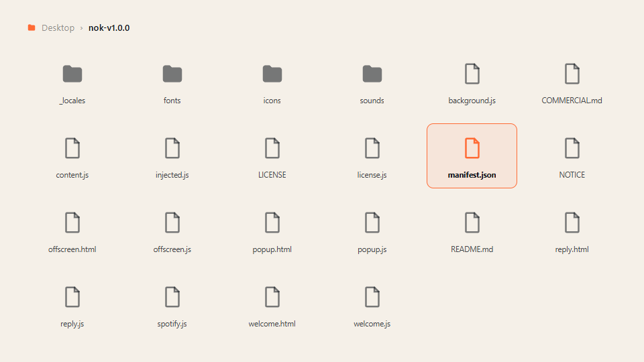Viewport: 644px width, 362px height.
Task: Click the "_locales" folder name
Action: click(72, 101)
